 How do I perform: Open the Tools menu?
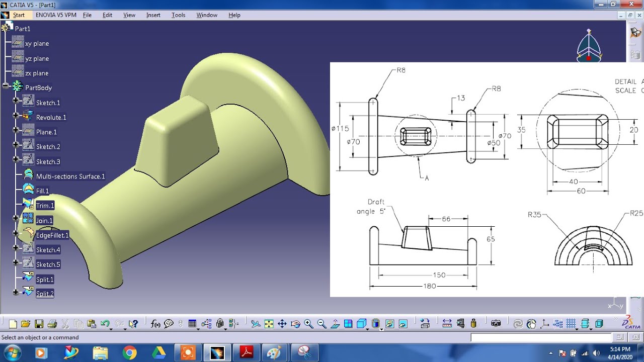tap(178, 15)
